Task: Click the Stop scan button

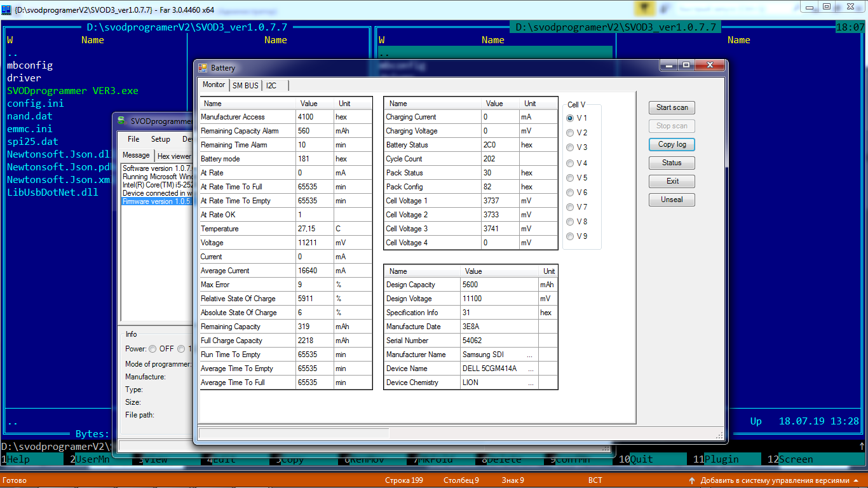Action: pos(672,126)
